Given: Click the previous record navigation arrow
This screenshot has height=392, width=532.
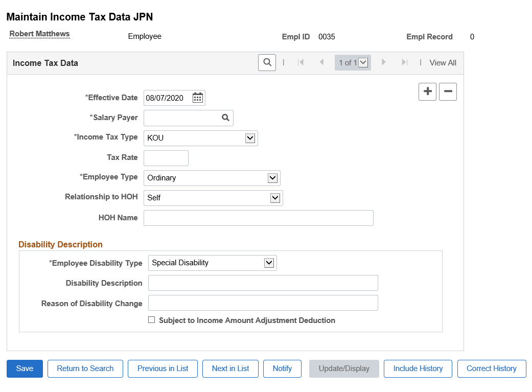Looking at the screenshot, I should coord(321,62).
